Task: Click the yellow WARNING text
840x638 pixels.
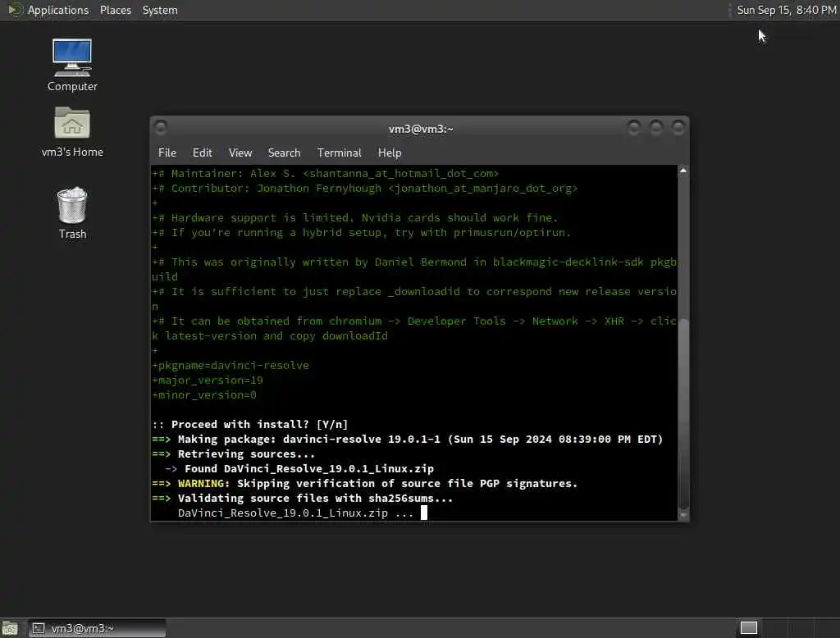Action: (203, 483)
